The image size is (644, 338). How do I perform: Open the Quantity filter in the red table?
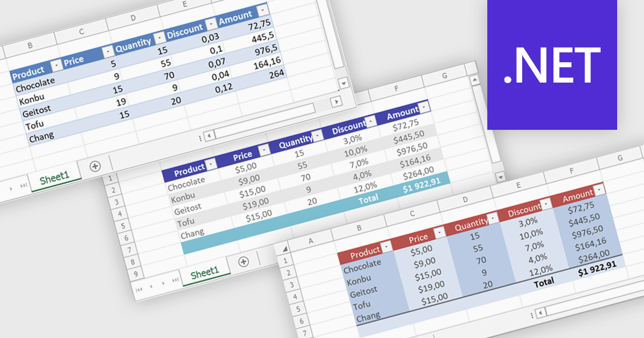coord(493,218)
